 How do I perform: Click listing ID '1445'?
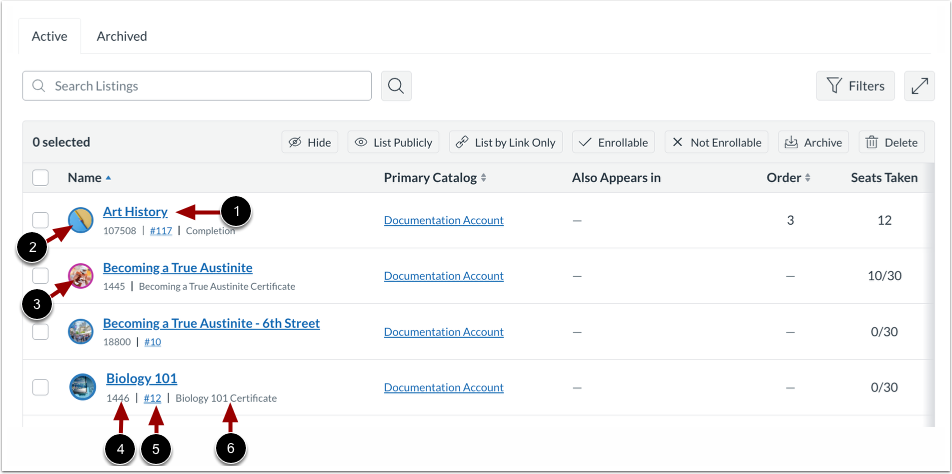[114, 286]
